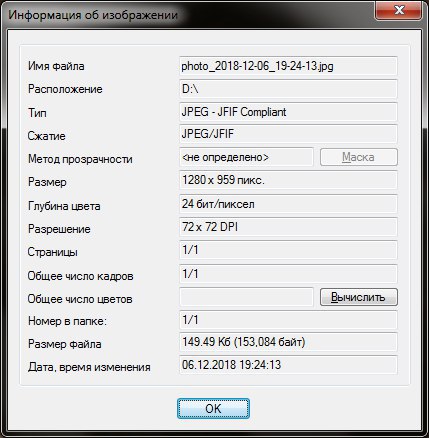Click the Номер в папке value field

coord(288,320)
